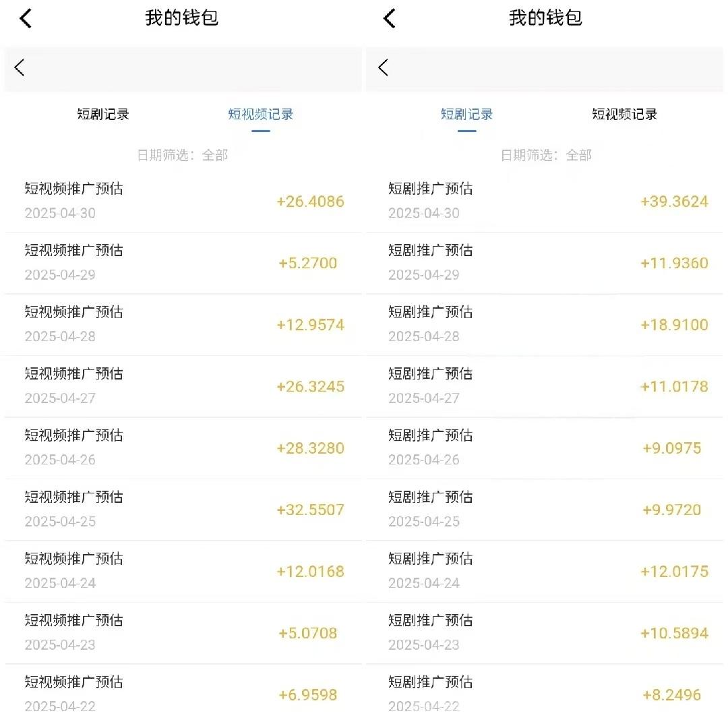Viewport: 728px width, 728px height.
Task: Open 短视频推广预估 record for 2025-04-26
Action: [183, 448]
